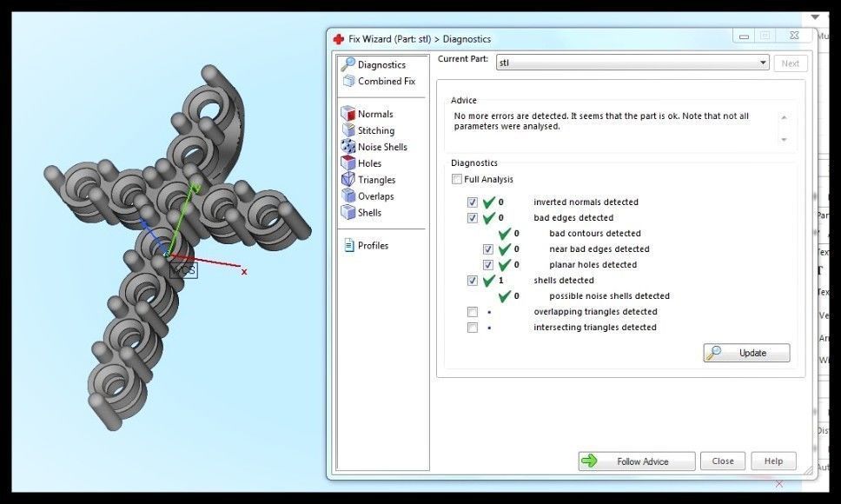Click the Holes icon
Screen dimensions: 841x504
coord(348,163)
